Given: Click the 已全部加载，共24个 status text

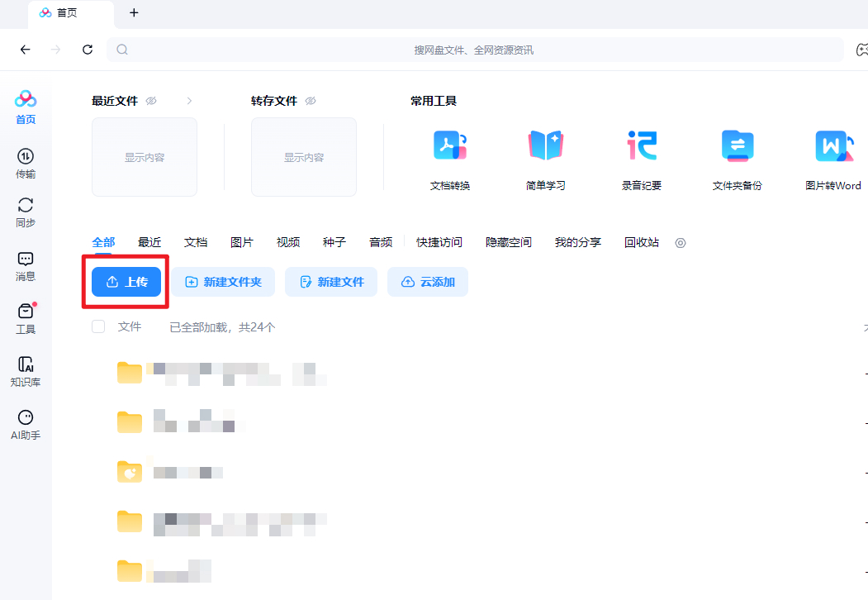Looking at the screenshot, I should (x=222, y=327).
